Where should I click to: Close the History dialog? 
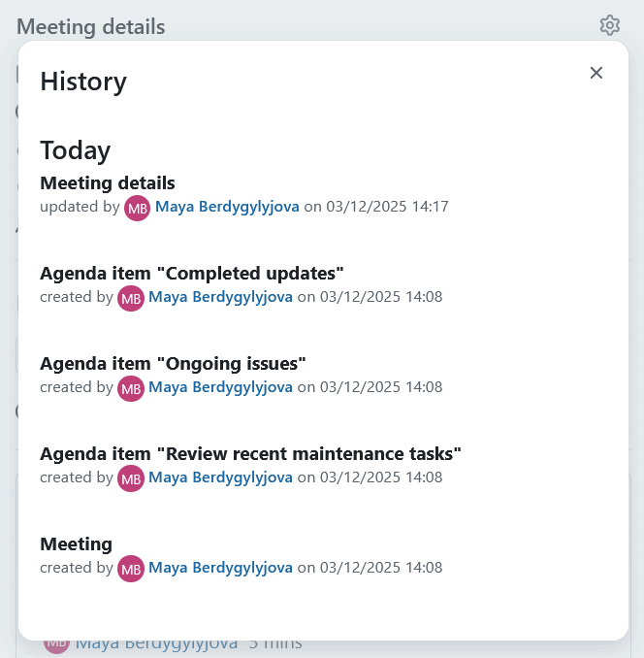tap(596, 73)
